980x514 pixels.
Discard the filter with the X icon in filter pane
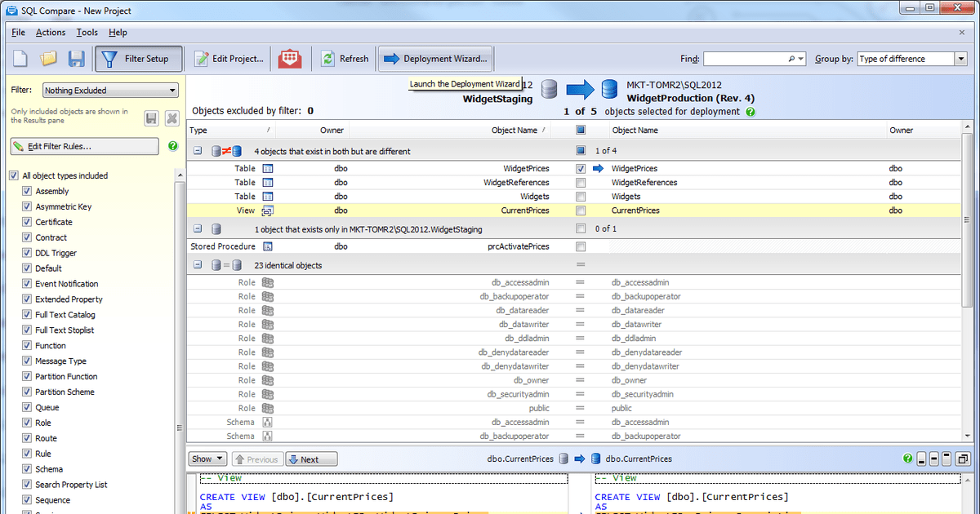pyautogui.click(x=171, y=118)
